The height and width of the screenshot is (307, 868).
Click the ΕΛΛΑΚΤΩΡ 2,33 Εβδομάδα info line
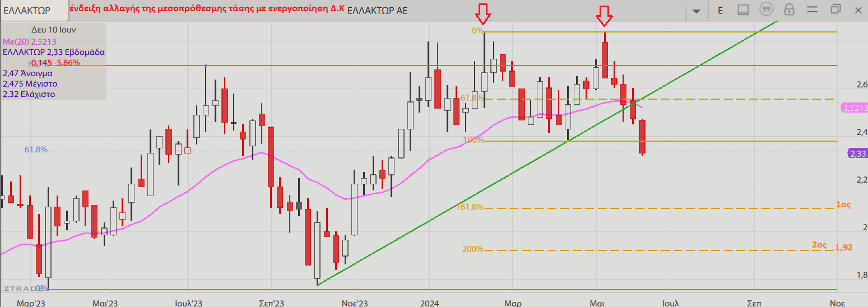pyautogui.click(x=53, y=52)
